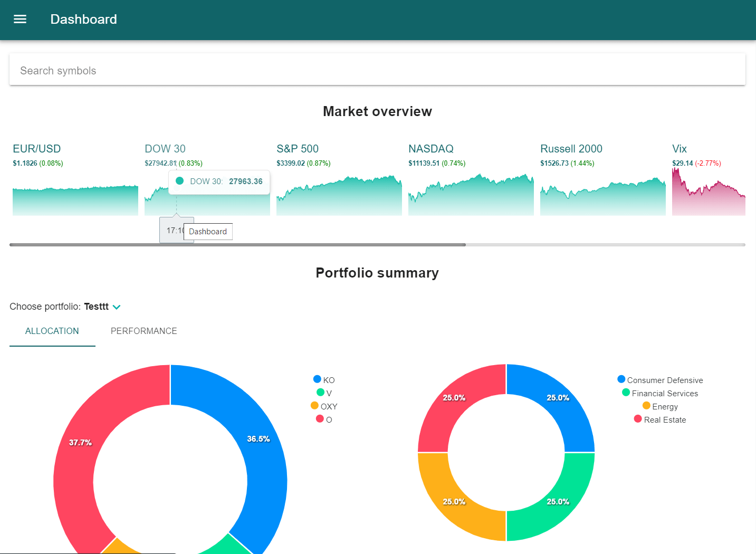Click the yellow Energy legend dot

[646, 406]
